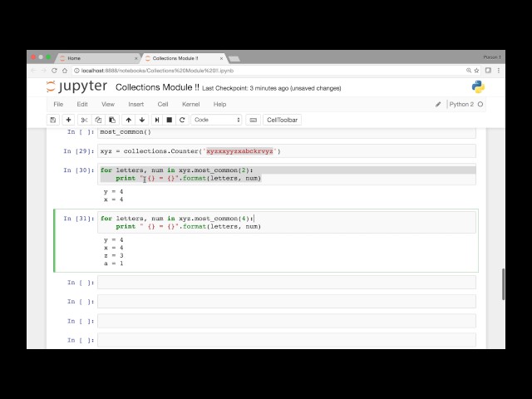The width and height of the screenshot is (532, 399).
Task: Click the Jupyter logo
Action: click(77, 86)
